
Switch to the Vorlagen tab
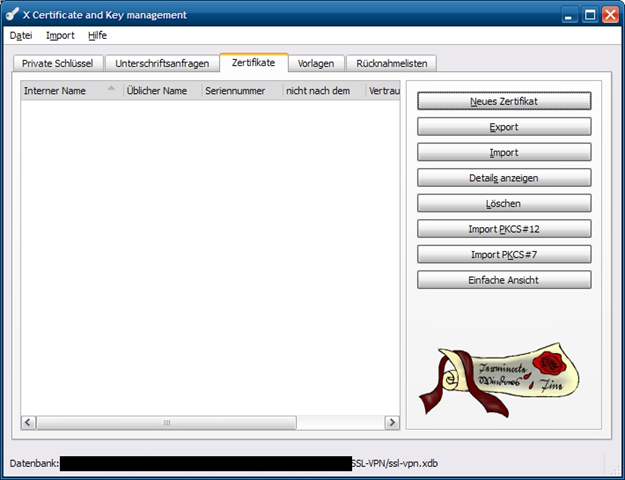316,63
